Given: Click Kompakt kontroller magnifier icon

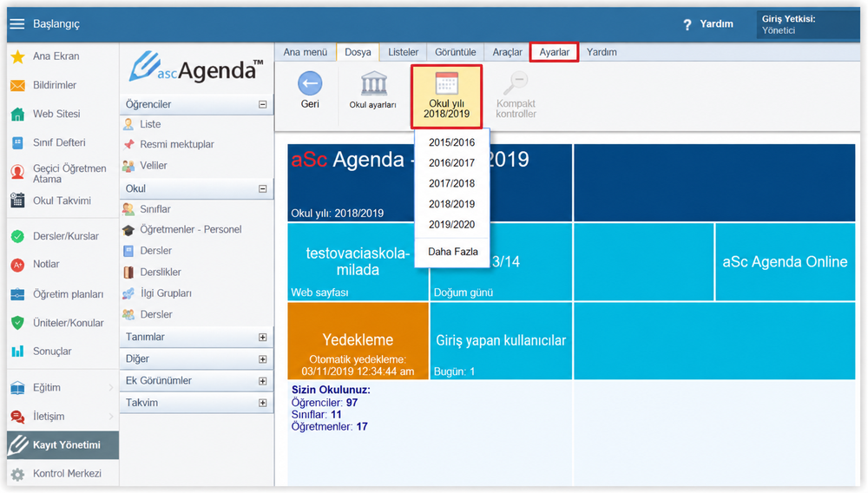Looking at the screenshot, I should pyautogui.click(x=516, y=83).
